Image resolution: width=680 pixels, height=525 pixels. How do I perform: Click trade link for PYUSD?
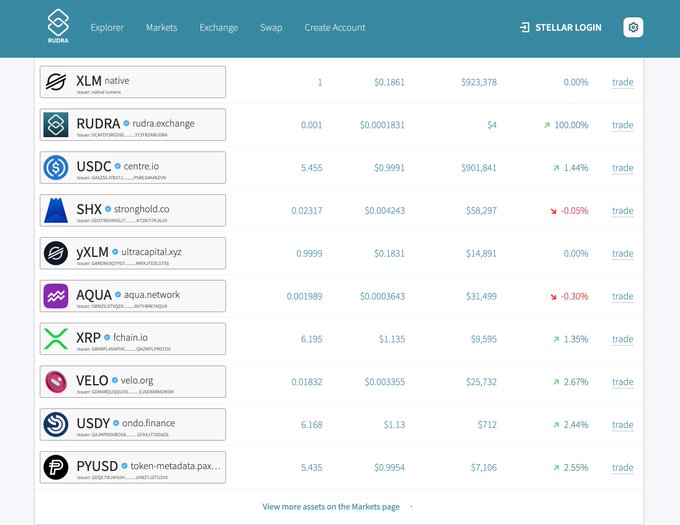point(622,467)
